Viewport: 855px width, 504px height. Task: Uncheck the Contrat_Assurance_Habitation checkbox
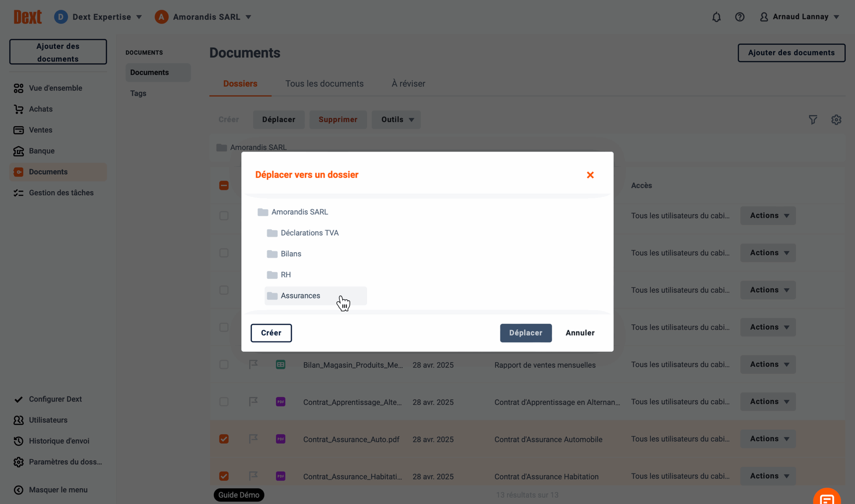(x=224, y=476)
